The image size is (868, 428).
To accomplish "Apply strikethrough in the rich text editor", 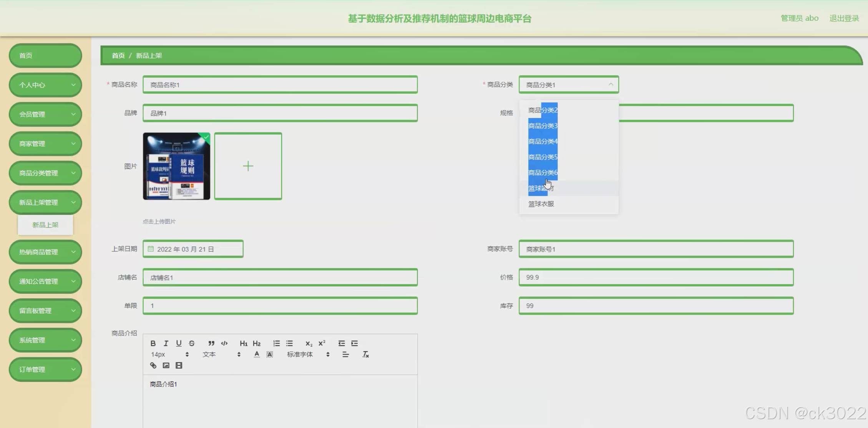I will (x=192, y=343).
